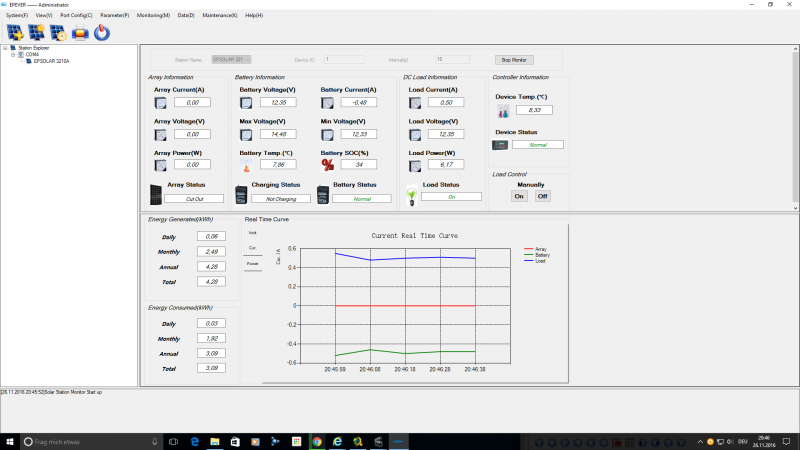This screenshot has width=800, height=450.
Task: Click the Max Voltage gauge icon
Action: coord(246,135)
